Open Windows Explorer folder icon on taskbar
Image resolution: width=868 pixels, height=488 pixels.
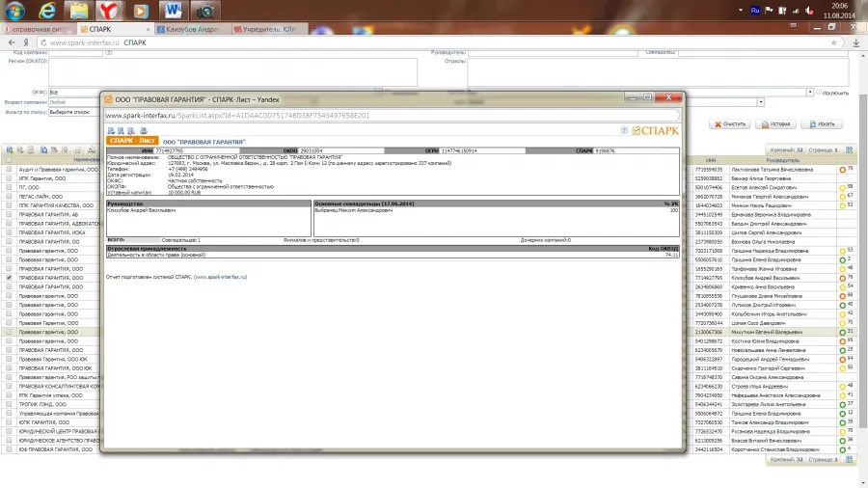click(x=79, y=10)
